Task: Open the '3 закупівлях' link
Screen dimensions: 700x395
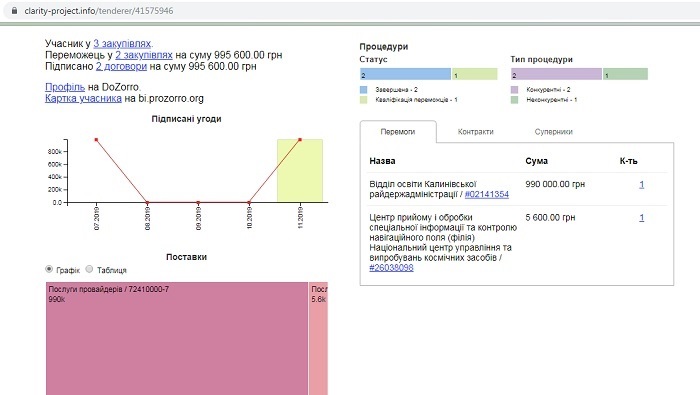Action: 122,44
